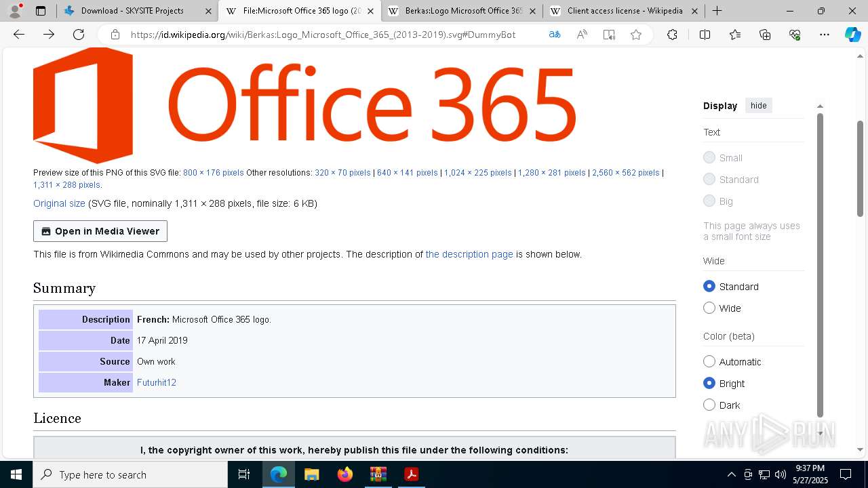Open Adobe Acrobat from the taskbar
This screenshot has height=488, width=868.
(411, 474)
